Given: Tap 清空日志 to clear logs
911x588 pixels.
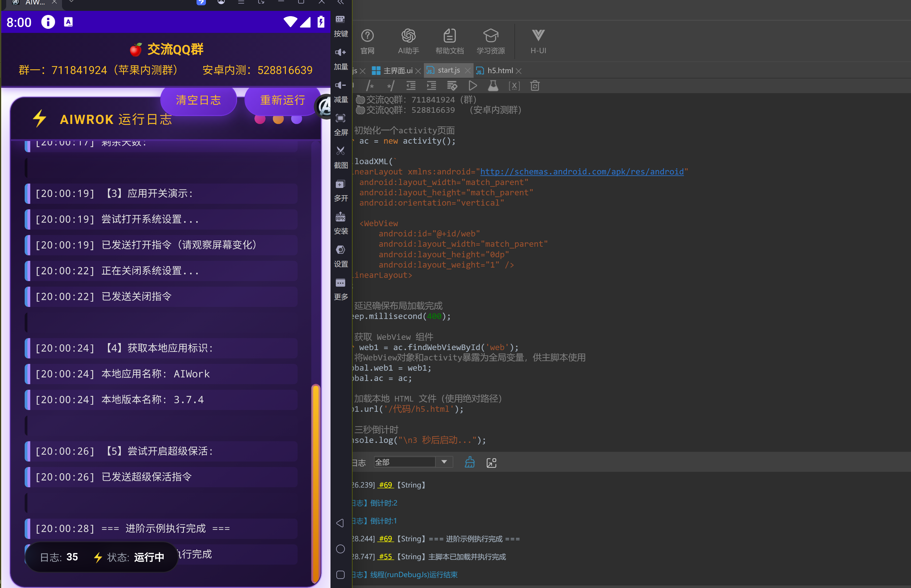Looking at the screenshot, I should click(x=199, y=100).
